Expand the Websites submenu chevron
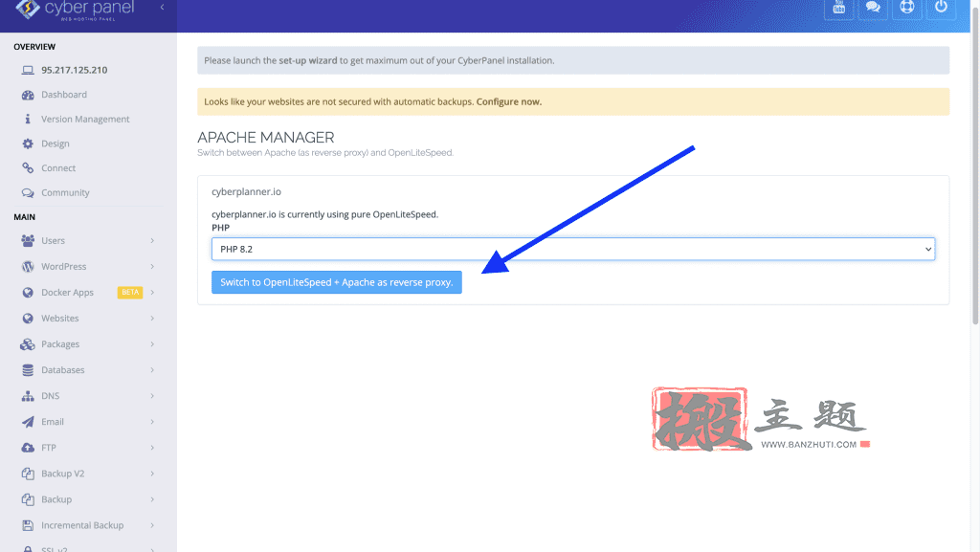 click(152, 319)
